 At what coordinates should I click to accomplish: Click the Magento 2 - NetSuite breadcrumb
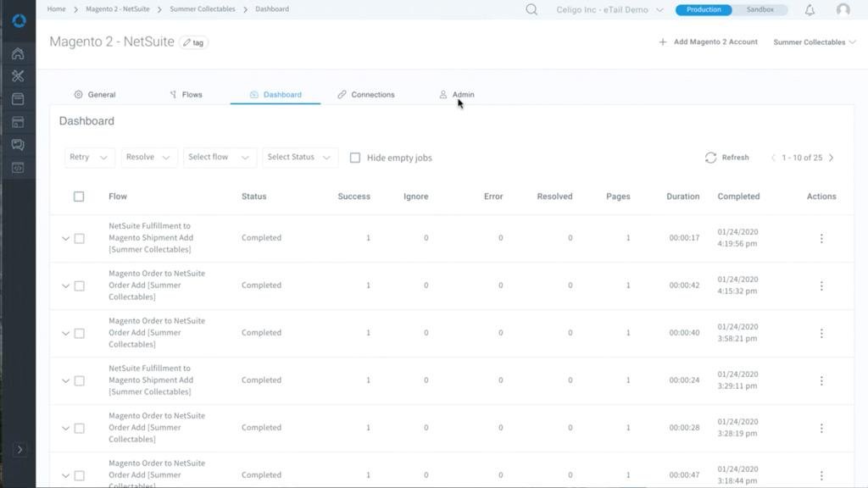117,9
